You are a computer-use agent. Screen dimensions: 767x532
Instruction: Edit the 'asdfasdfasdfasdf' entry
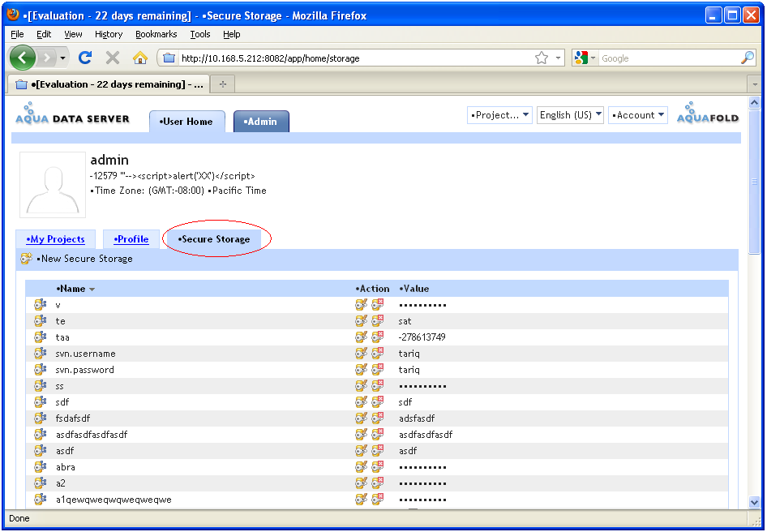(361, 434)
